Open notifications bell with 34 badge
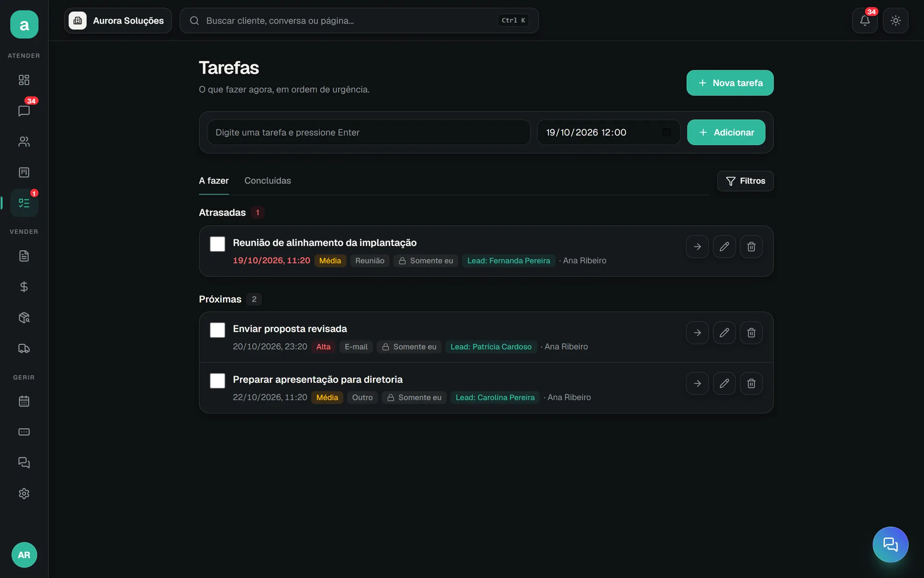The image size is (924, 578). pyautogui.click(x=865, y=20)
